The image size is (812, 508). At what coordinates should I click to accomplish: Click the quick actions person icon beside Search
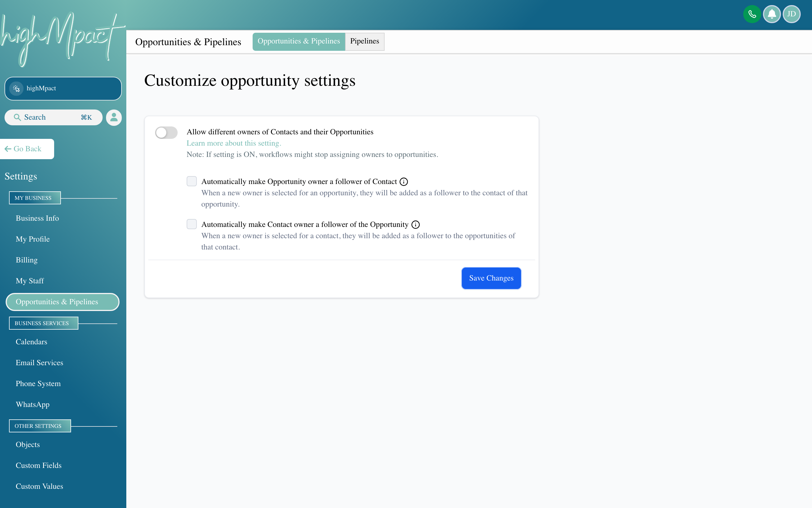click(x=114, y=117)
